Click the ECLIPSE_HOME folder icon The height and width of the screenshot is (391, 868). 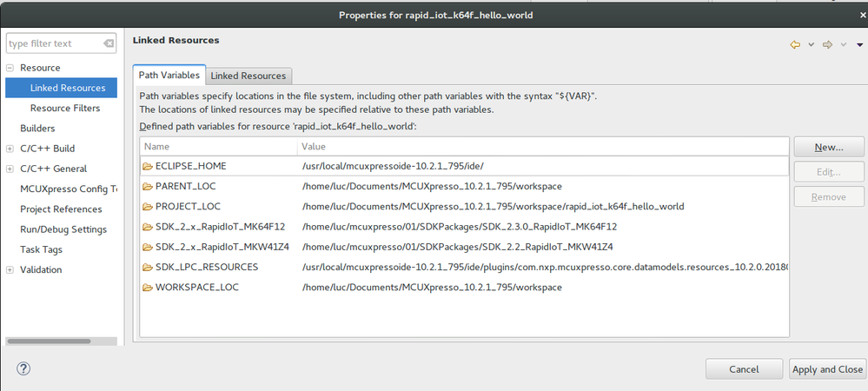click(148, 166)
